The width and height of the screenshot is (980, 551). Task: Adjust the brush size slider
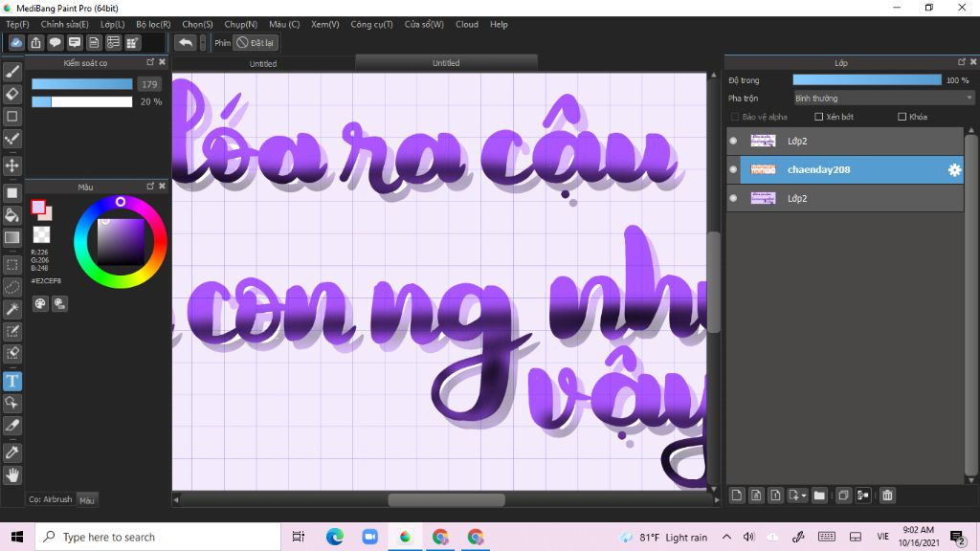tap(82, 84)
